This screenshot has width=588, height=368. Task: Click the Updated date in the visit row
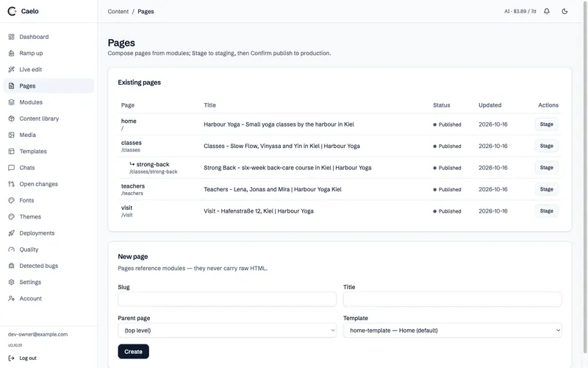pyautogui.click(x=492, y=211)
